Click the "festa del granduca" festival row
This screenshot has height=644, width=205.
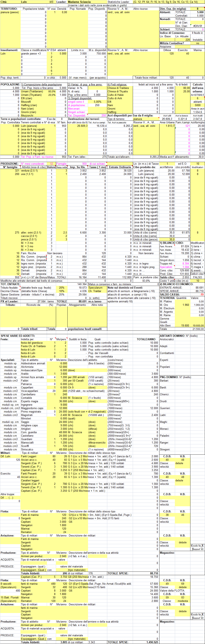pos(32,343)
